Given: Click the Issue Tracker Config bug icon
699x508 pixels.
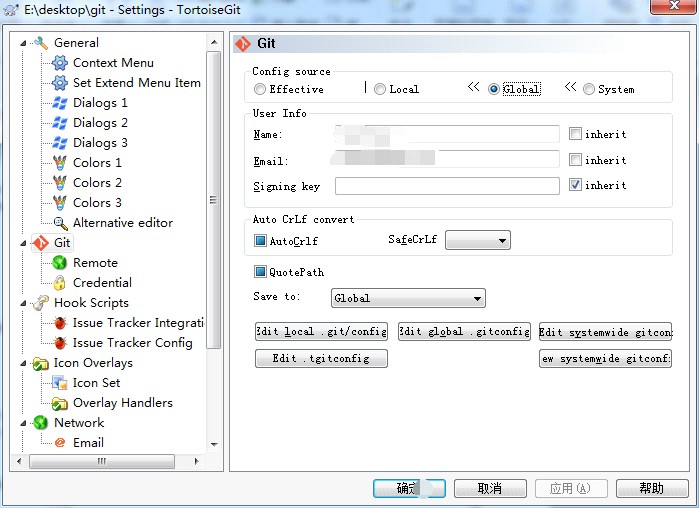Looking at the screenshot, I should pyautogui.click(x=60, y=343).
